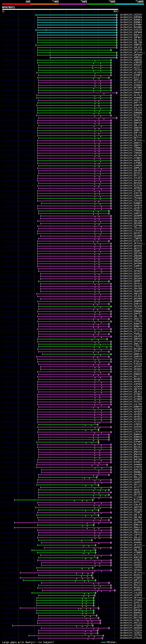
Task: Open hit UniRef100_A3BUQ5
Action: click(x=131, y=63)
